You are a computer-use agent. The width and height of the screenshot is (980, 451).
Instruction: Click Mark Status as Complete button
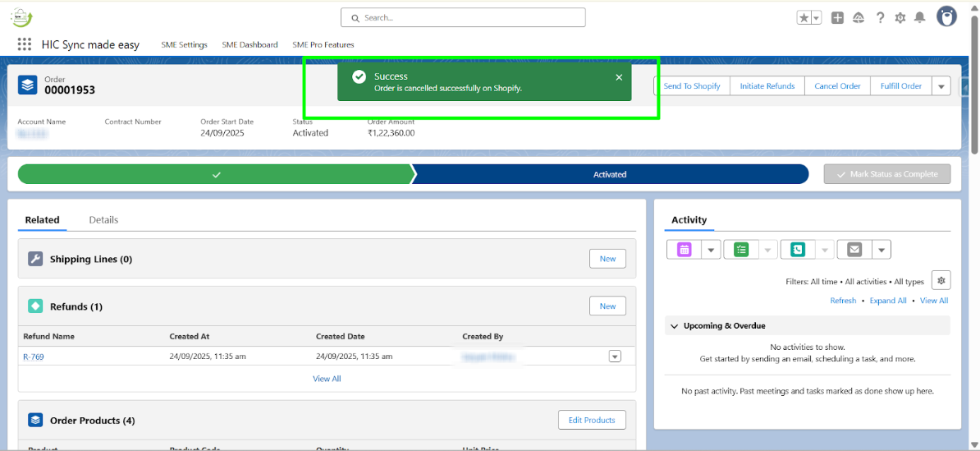click(887, 174)
